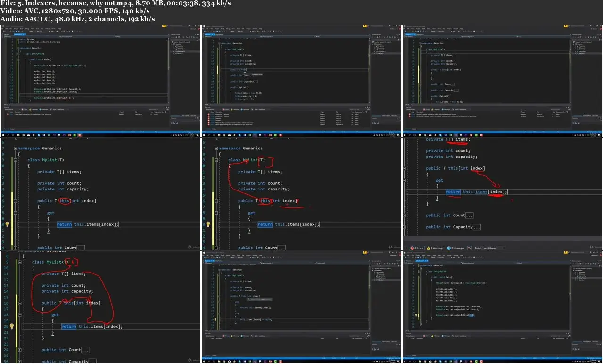Click collapsed ... box after Capacity, sixth frame
The height and width of the screenshot is (364, 603).
point(477,227)
